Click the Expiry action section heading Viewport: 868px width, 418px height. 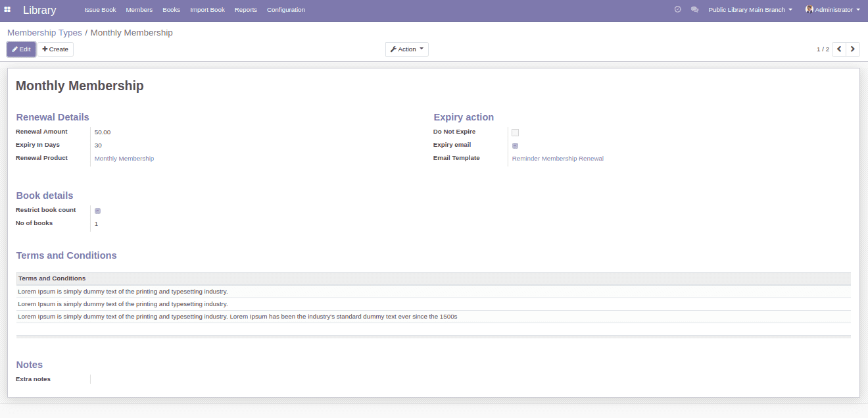(x=464, y=117)
